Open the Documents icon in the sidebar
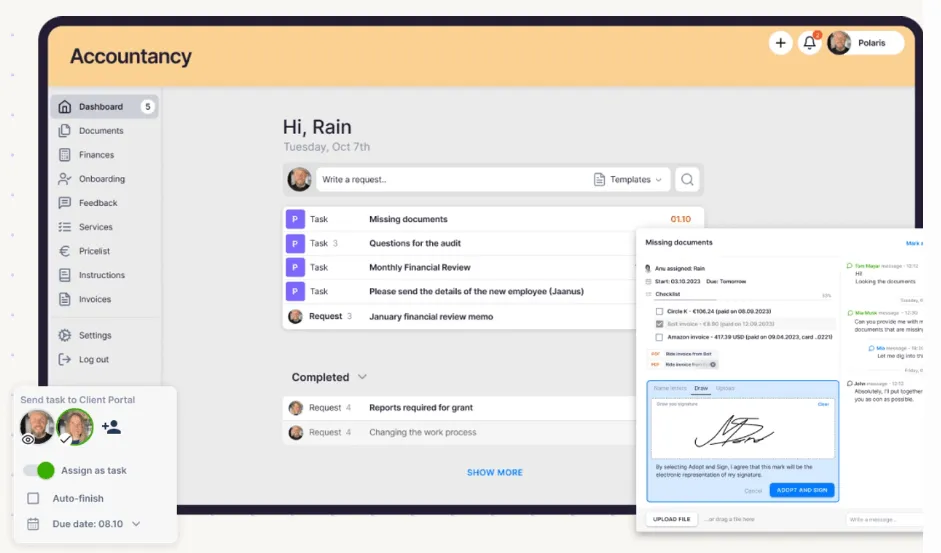Viewport: 941px width, 553px height. point(64,131)
